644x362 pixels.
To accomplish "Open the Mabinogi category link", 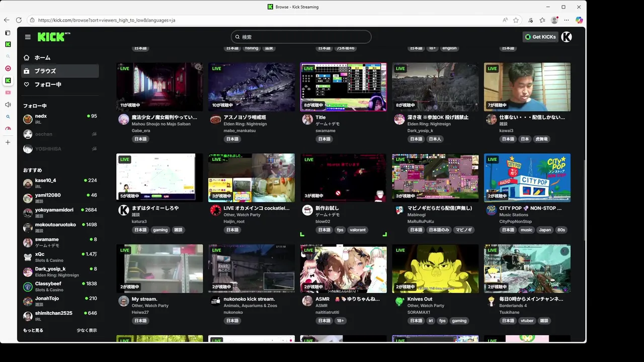I will [x=417, y=215].
